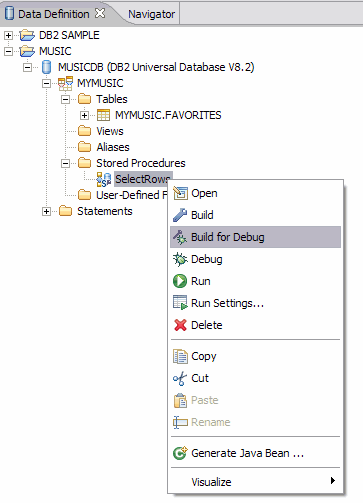Screen dimensions: 363x503
Task: Choose Build for Debug menu entry
Action: [255, 237]
